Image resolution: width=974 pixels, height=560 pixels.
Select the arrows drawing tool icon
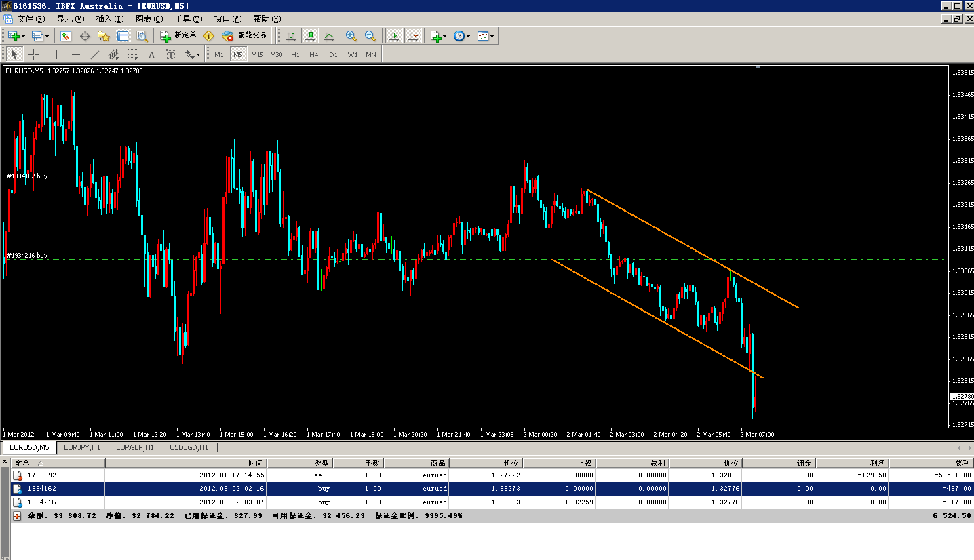pyautogui.click(x=189, y=54)
